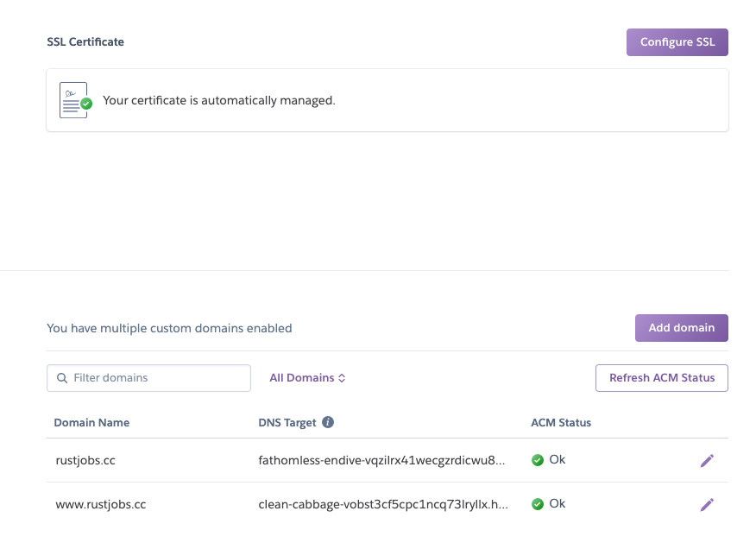756x549 pixels.
Task: Click the SSL Certificate section heading
Action: [85, 41]
